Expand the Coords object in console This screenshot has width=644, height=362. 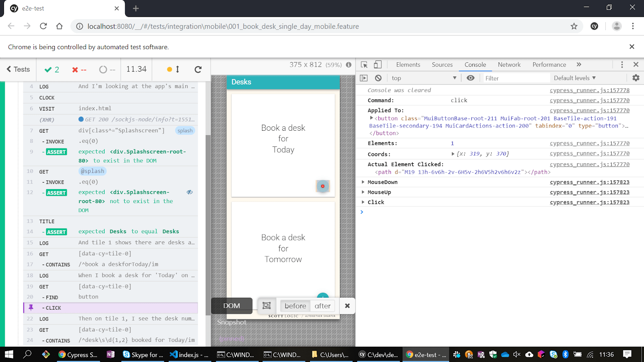coord(453,154)
